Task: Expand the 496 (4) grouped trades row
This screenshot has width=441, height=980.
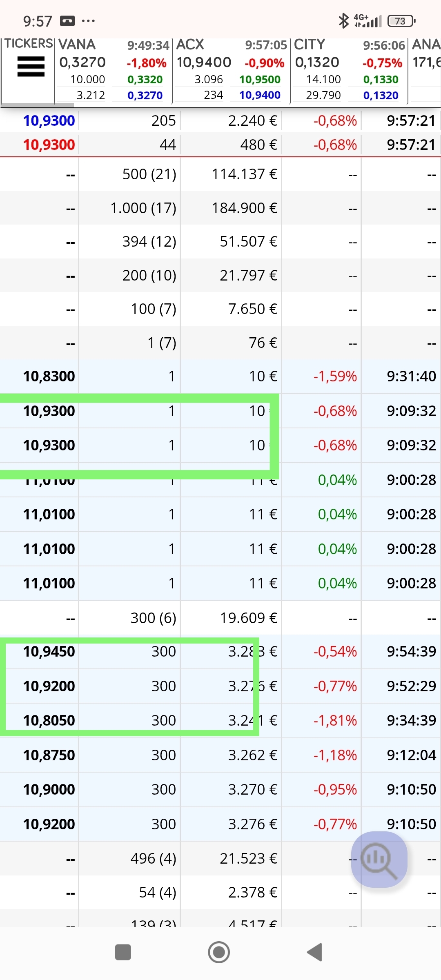Action: coord(220,859)
